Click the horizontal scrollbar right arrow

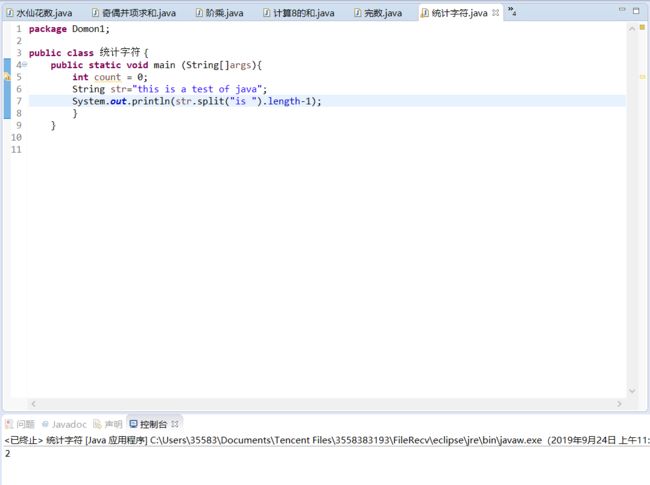(619, 403)
